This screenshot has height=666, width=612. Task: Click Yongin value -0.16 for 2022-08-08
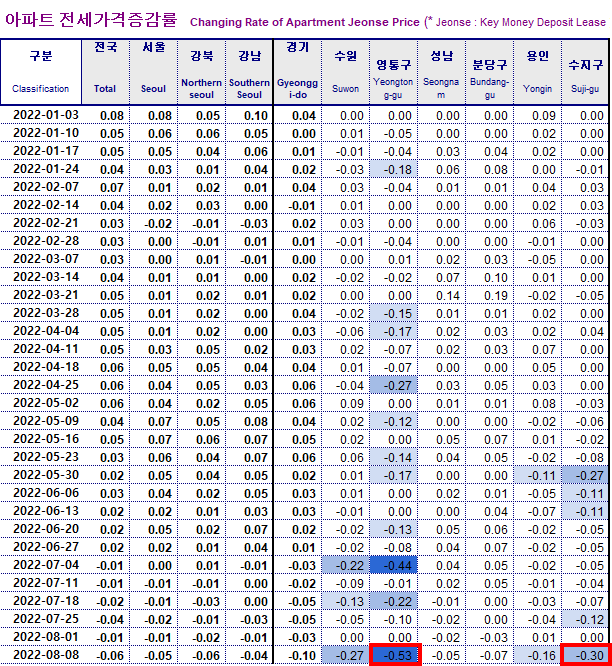[x=537, y=655]
